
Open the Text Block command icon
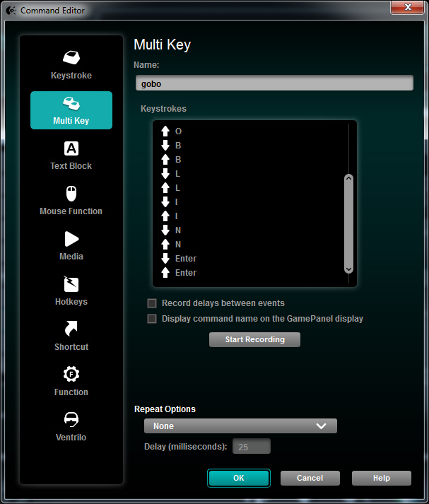pyautogui.click(x=71, y=148)
